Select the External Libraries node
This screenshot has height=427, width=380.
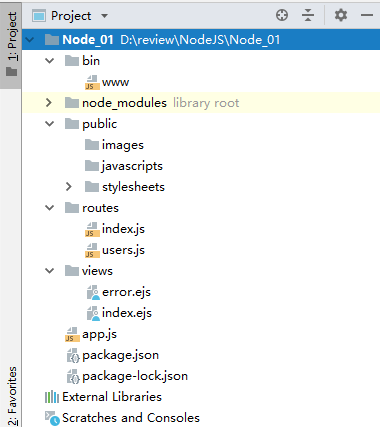112,397
